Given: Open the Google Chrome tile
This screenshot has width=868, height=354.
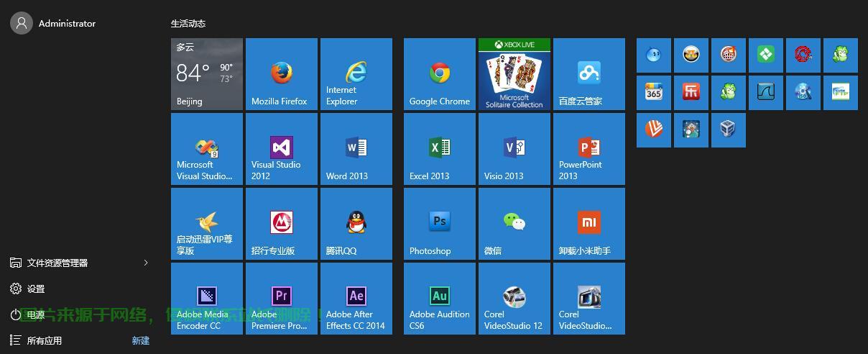Looking at the screenshot, I should pyautogui.click(x=440, y=74).
